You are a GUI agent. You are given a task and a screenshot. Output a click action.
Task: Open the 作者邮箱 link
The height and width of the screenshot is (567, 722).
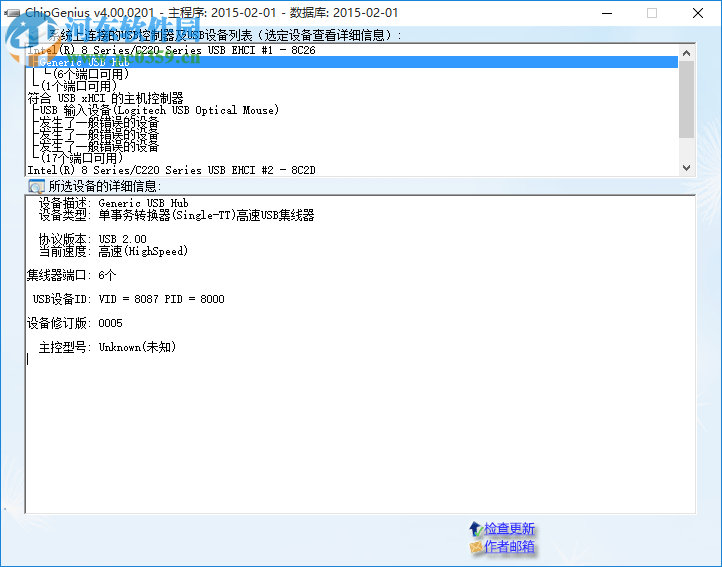[x=509, y=547]
